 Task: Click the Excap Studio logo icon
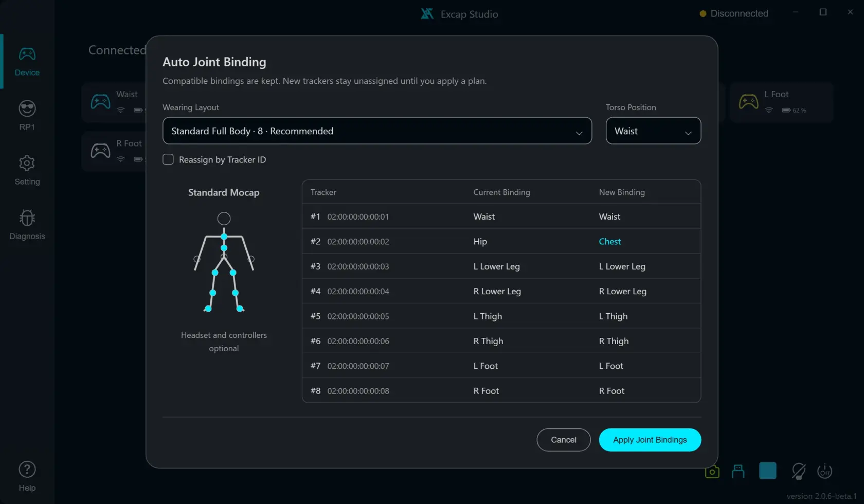427,14
